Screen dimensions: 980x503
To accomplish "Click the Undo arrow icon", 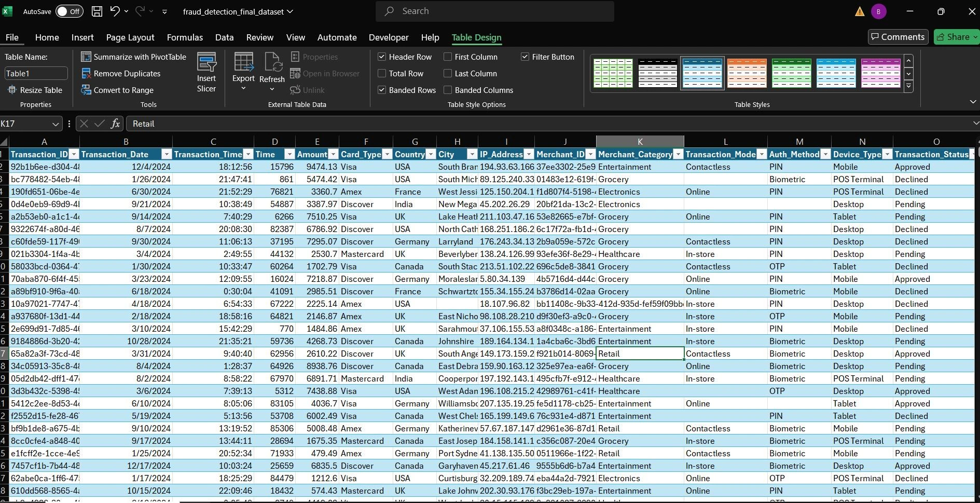I will coord(115,11).
